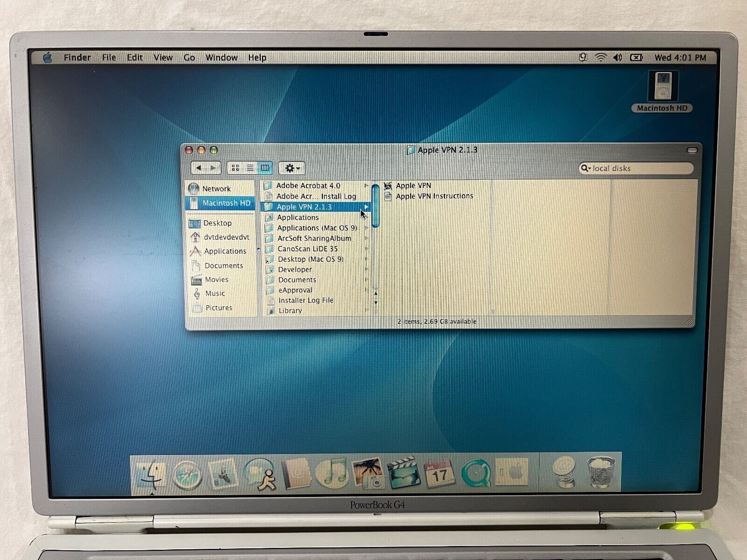747x560 pixels.
Task: Open iCal from the Dock
Action: 439,473
